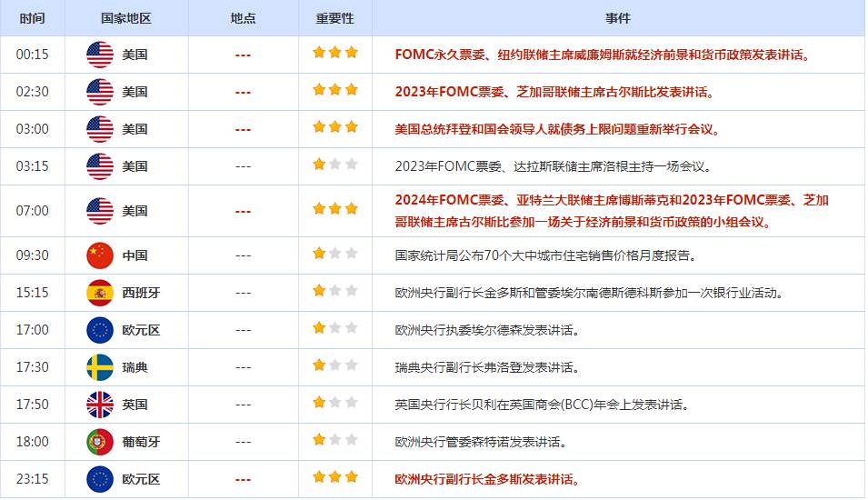Click the one-star rating at 09:30

click(x=334, y=254)
